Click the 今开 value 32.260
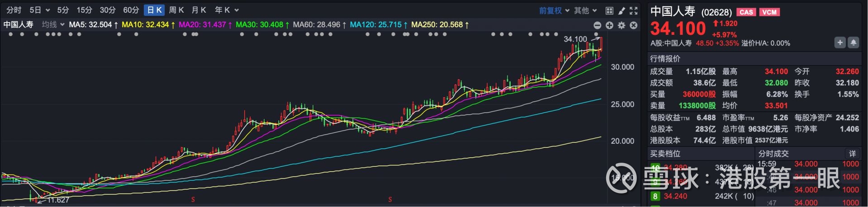The height and width of the screenshot is (207, 868). pos(847,71)
